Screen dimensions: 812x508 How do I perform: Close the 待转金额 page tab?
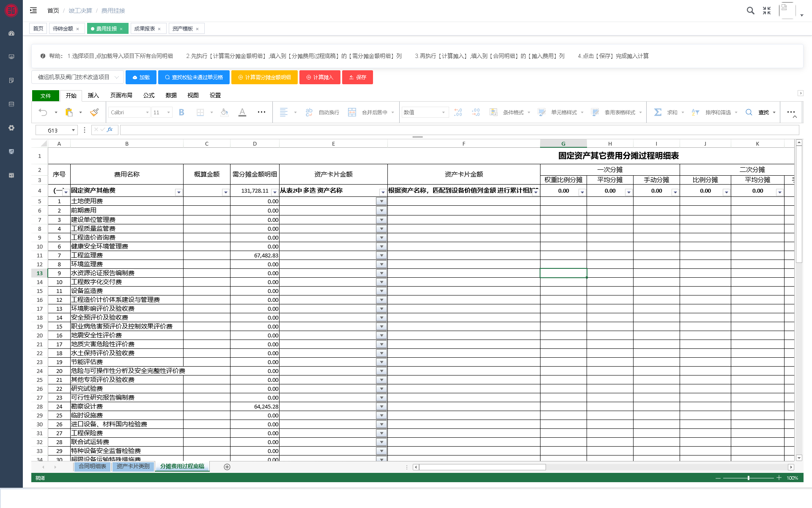tap(77, 29)
